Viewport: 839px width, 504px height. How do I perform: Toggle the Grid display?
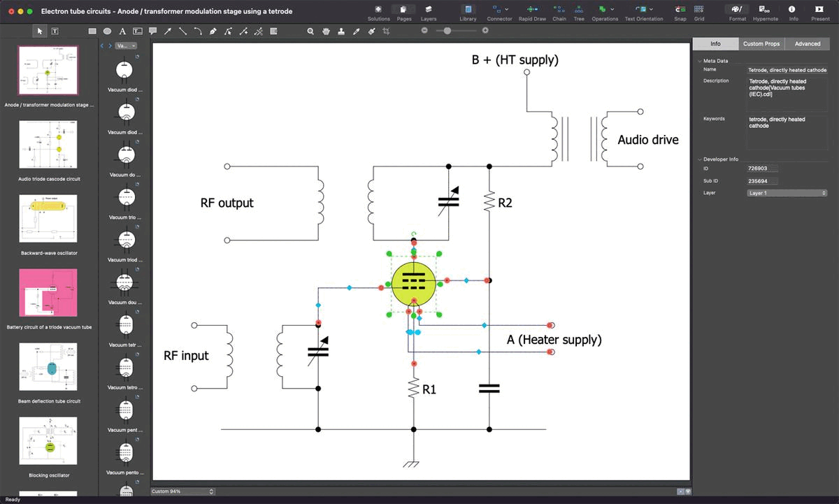click(698, 10)
